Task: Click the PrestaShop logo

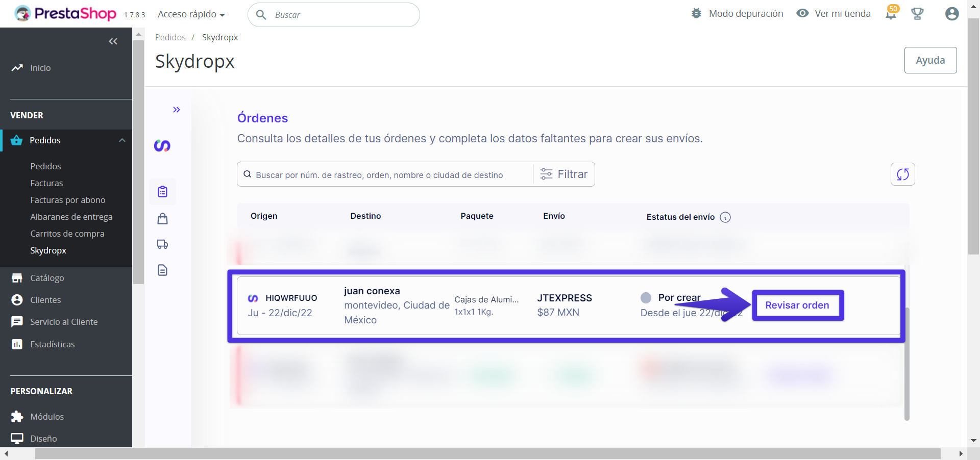Action: tap(65, 14)
